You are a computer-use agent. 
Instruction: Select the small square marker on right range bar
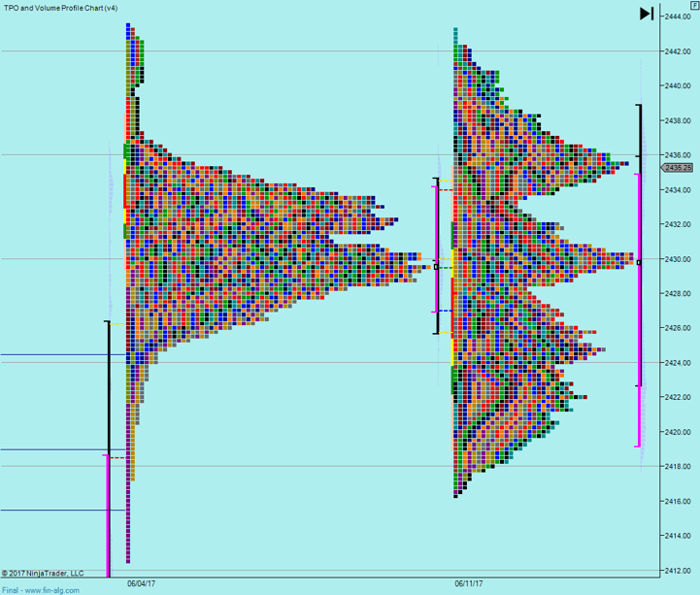[639, 262]
